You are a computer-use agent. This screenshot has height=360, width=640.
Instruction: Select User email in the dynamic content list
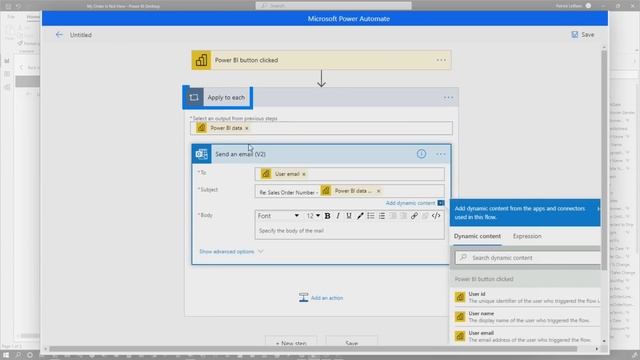pos(526,336)
